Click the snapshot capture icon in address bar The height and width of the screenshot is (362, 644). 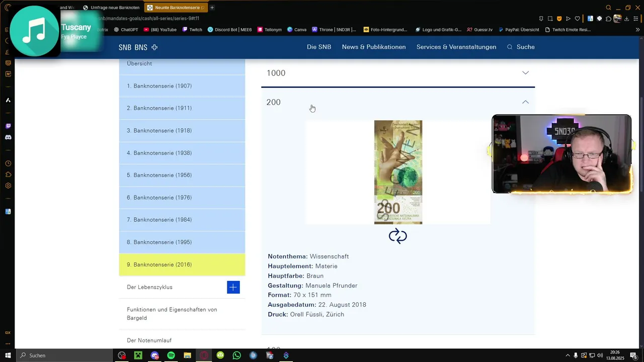pos(550,19)
